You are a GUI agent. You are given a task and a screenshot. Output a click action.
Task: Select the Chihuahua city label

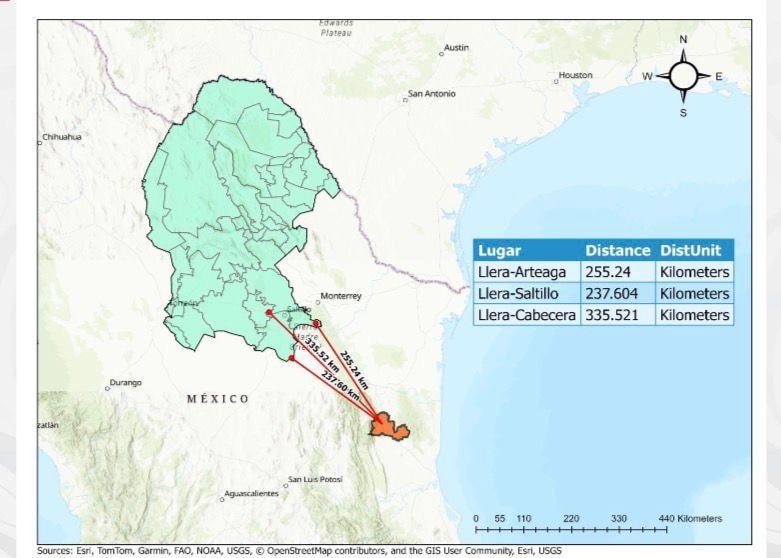pyautogui.click(x=63, y=136)
